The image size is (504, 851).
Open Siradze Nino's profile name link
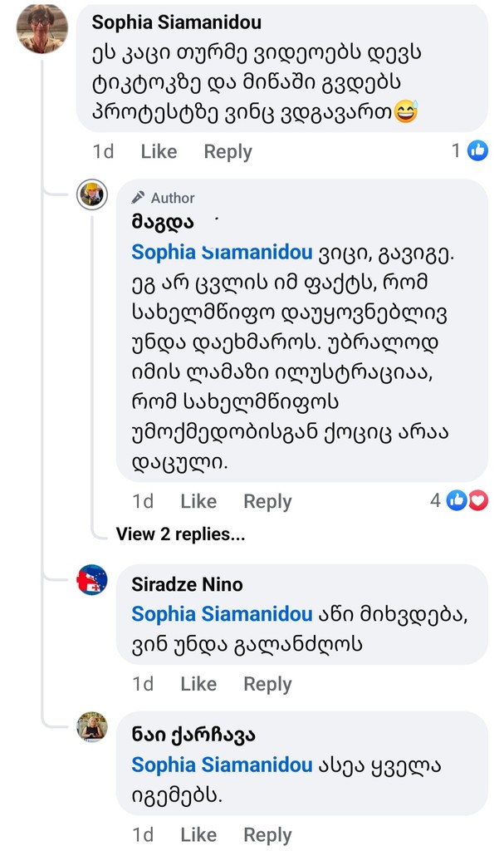point(187,584)
